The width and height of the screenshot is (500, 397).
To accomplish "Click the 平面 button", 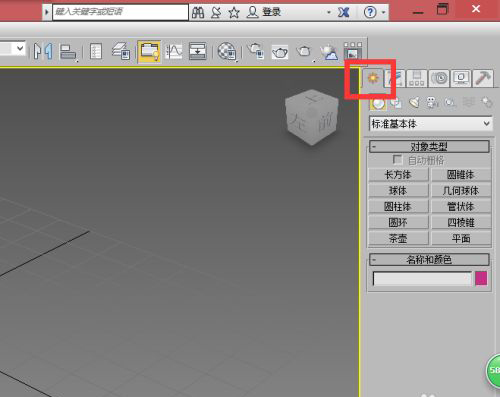I will coord(461,238).
